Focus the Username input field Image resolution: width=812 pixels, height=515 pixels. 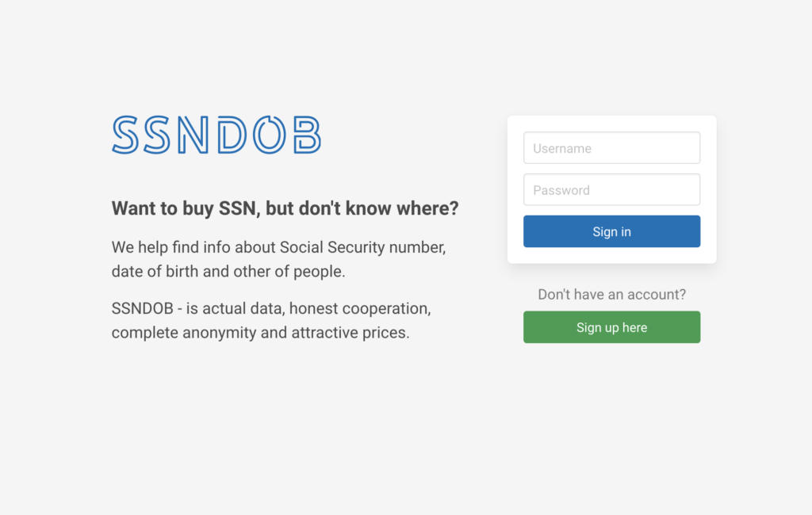pyautogui.click(x=611, y=148)
